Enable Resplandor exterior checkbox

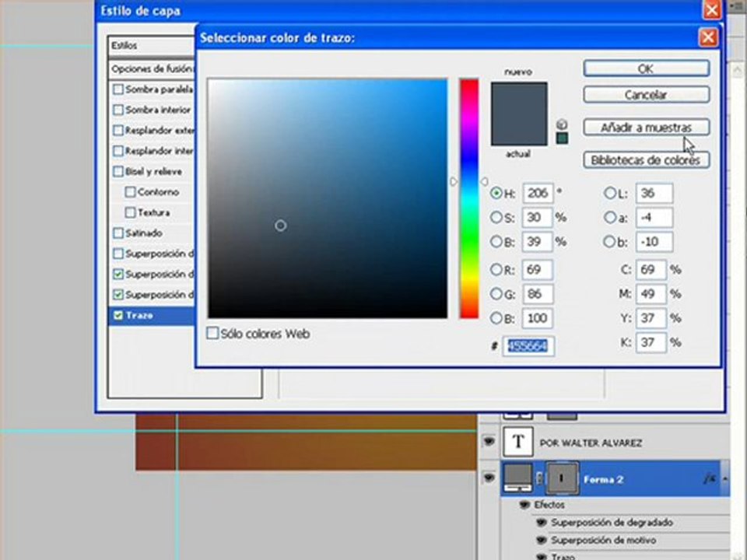[118, 130]
